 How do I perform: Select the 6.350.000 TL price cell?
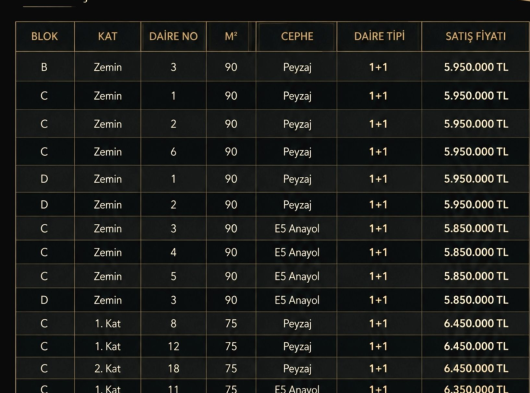(476, 388)
